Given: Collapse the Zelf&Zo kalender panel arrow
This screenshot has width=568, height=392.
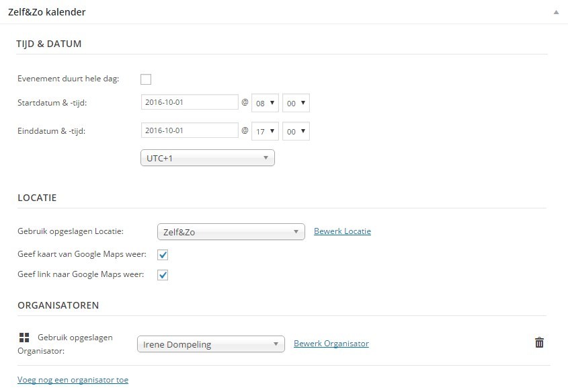Looking at the screenshot, I should 556,12.
